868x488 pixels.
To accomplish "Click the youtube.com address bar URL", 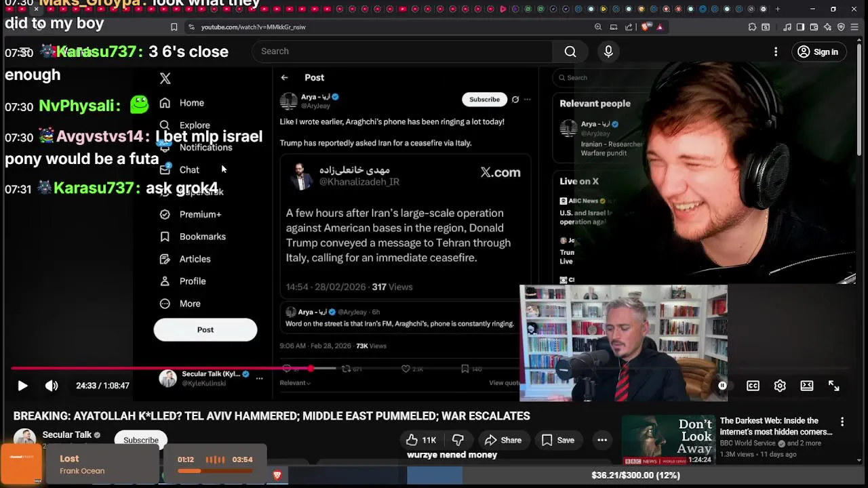I will click(x=253, y=27).
